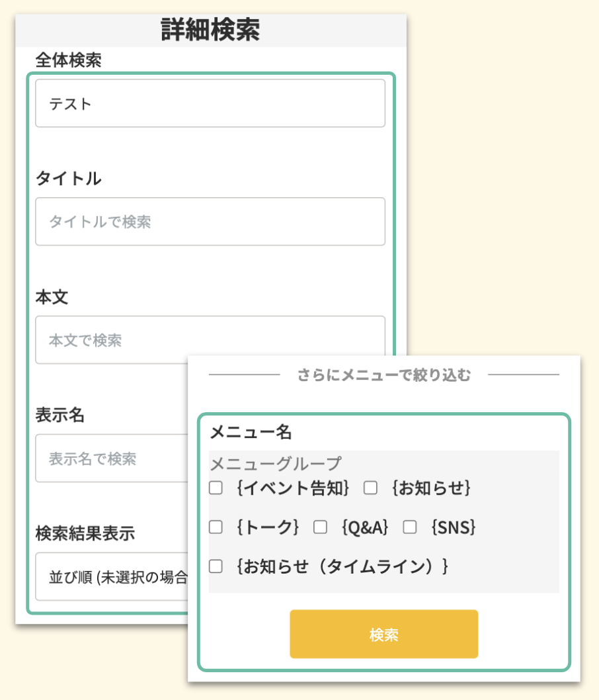Tick the {トーク} checkbox
This screenshot has height=700, width=599.
pos(216,527)
